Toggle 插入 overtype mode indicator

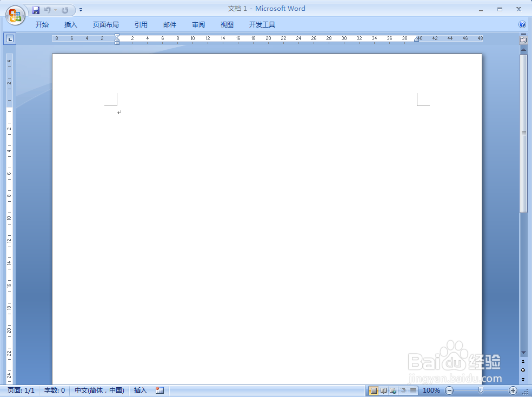pyautogui.click(x=141, y=391)
